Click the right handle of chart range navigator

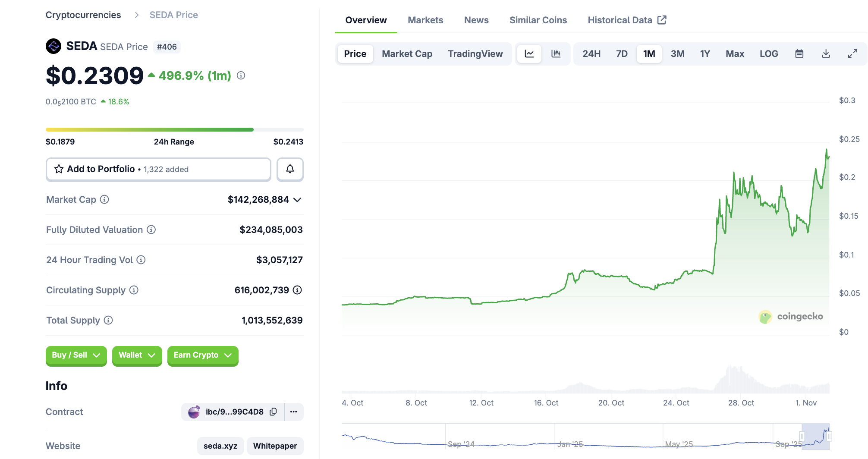(829, 436)
